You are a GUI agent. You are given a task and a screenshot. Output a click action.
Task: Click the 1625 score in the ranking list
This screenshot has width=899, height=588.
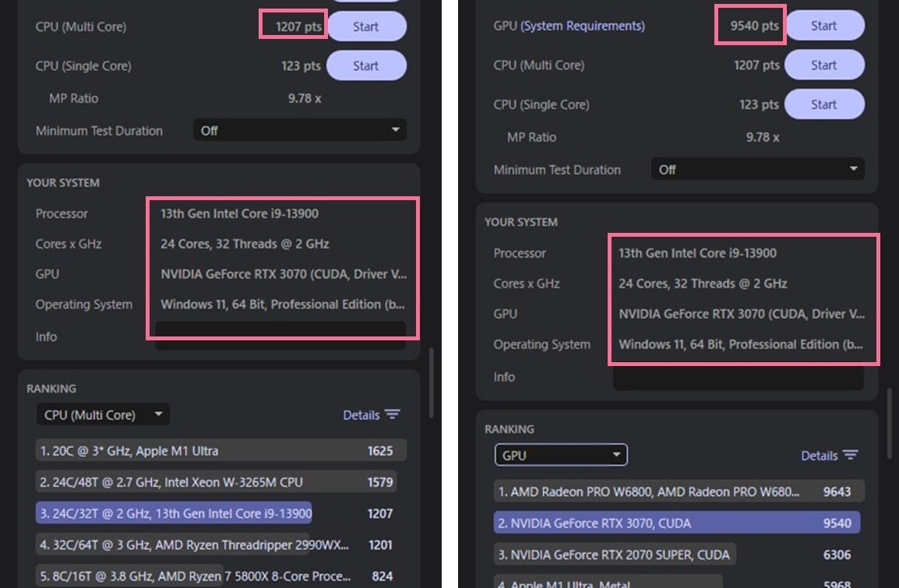pyautogui.click(x=380, y=451)
